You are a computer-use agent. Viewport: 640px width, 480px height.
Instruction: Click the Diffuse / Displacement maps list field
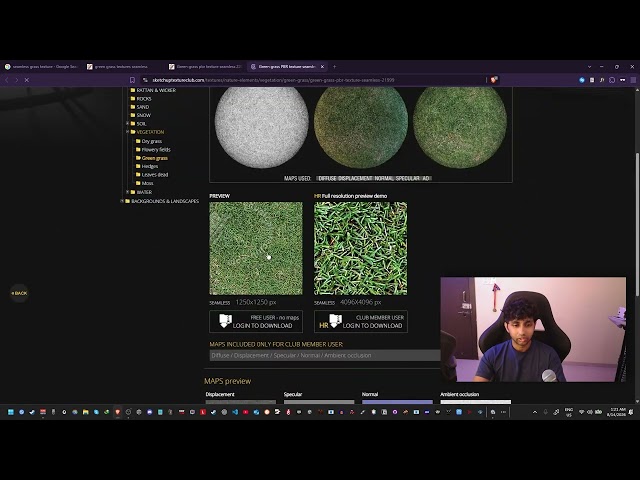(325, 356)
